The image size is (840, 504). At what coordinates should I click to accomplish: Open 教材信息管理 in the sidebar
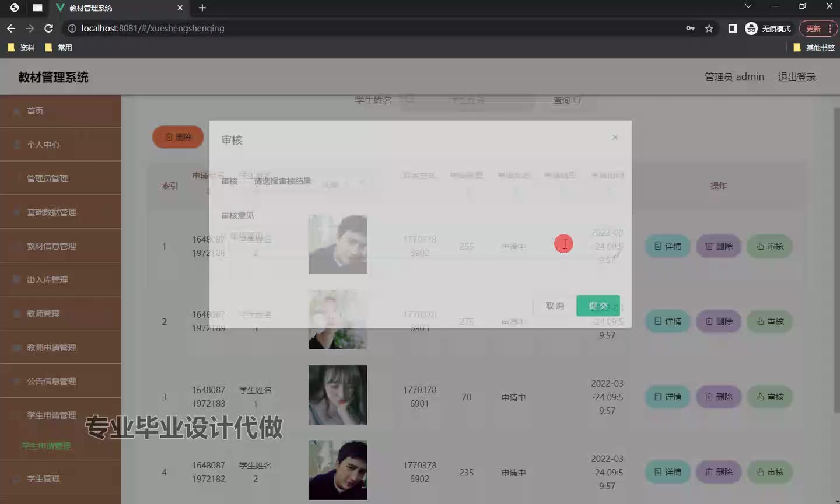coord(61,246)
